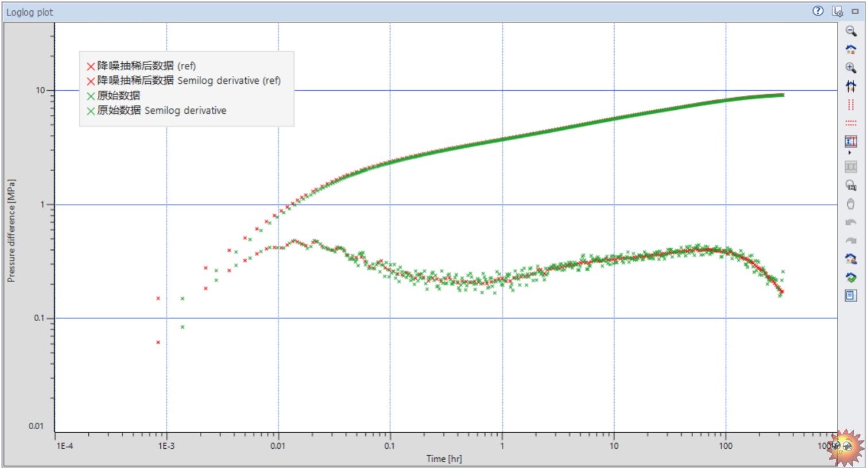The image size is (868, 470).
Task: Click the blue document list icon
Action: [851, 295]
